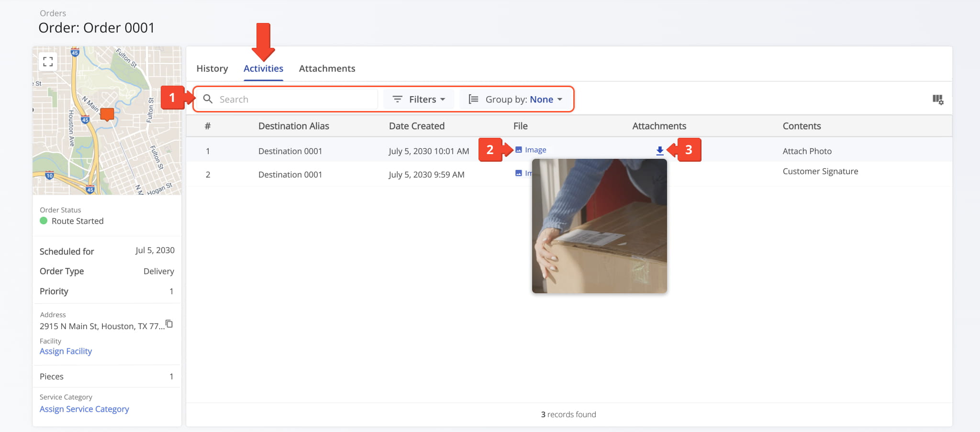Open the Filters dropdown

(x=419, y=100)
